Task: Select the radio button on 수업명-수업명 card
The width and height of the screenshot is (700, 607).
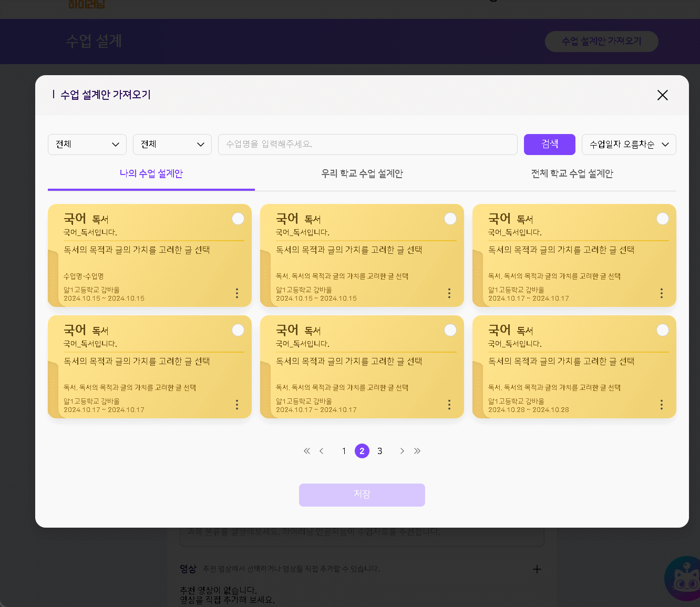Action: [238, 219]
